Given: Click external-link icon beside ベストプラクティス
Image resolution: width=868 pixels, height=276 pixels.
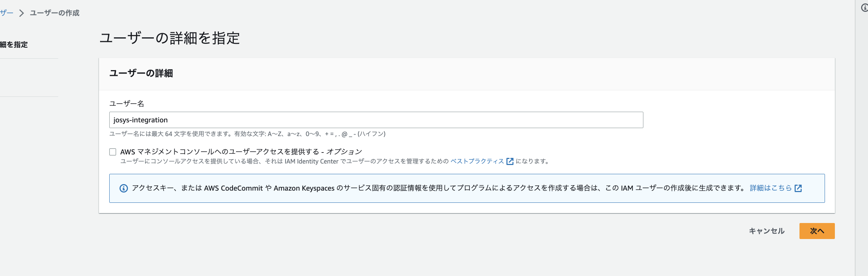Looking at the screenshot, I should [x=510, y=161].
